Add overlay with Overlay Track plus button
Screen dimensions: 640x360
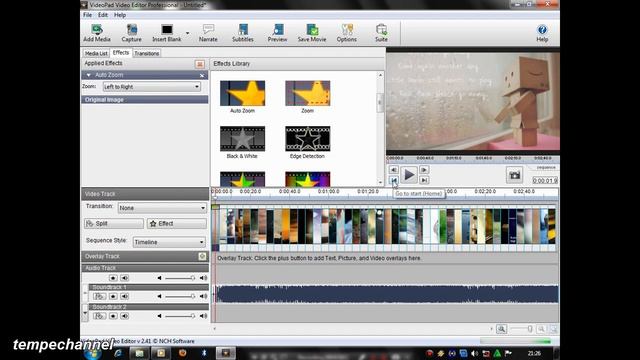(x=202, y=256)
